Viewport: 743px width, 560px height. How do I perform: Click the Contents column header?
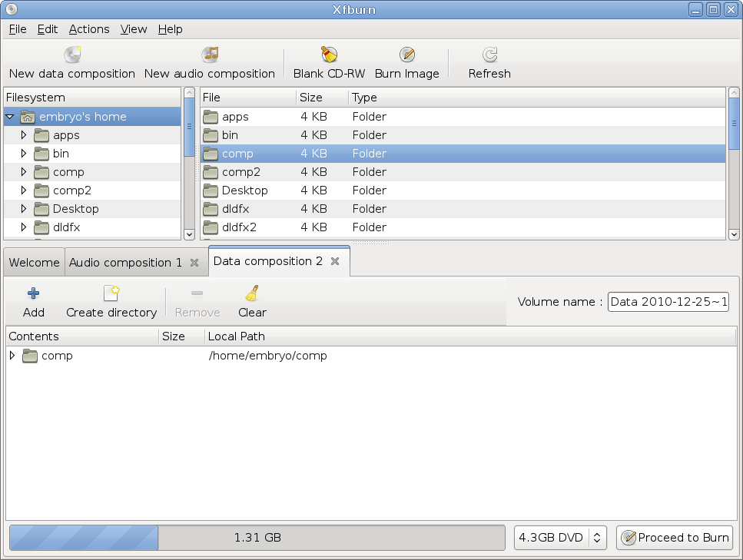pos(82,336)
